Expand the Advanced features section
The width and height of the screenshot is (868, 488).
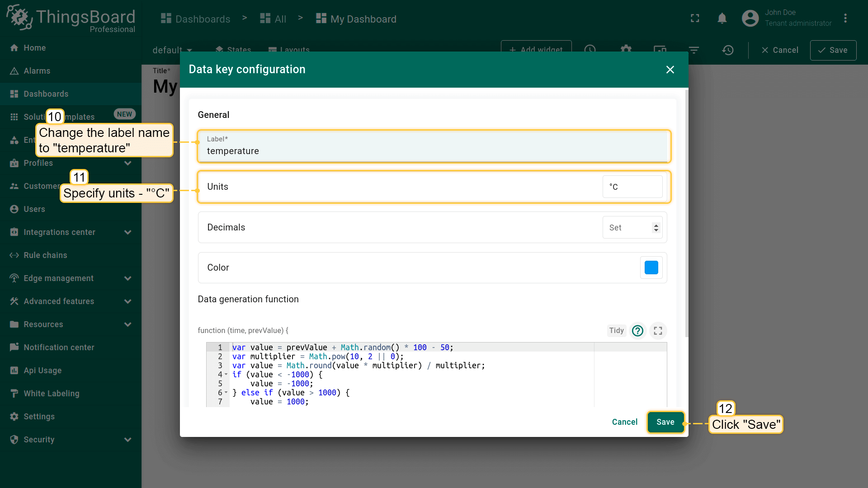pyautogui.click(x=128, y=301)
